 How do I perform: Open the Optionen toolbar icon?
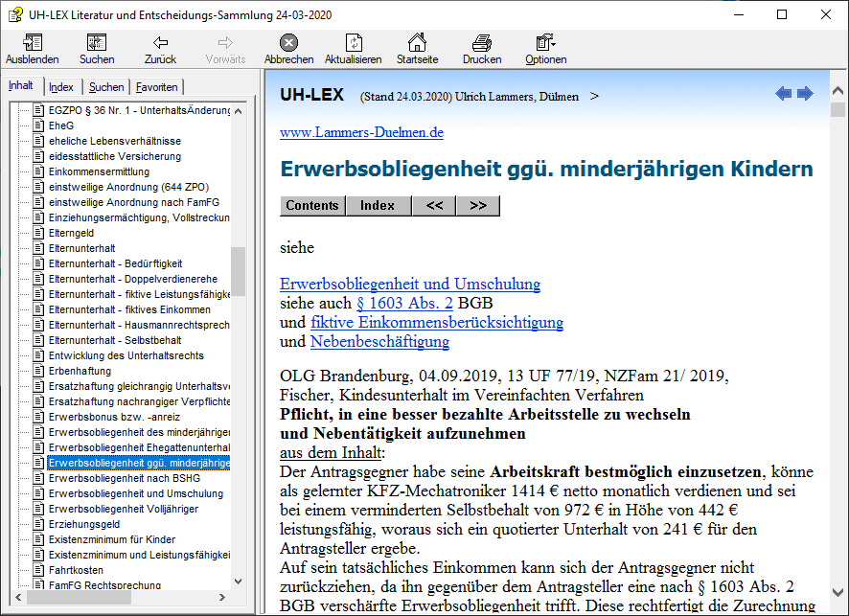545,43
